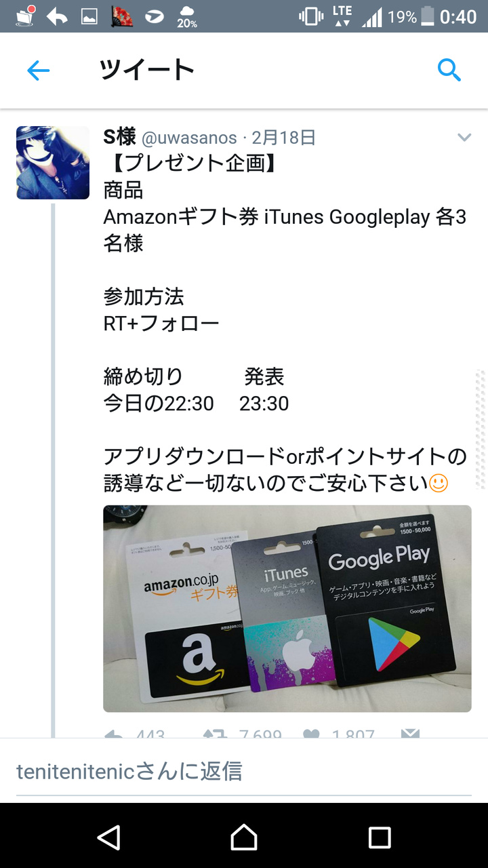The width and height of the screenshot is (488, 868).
Task: Tap the reply icon under tweet
Action: (115, 734)
